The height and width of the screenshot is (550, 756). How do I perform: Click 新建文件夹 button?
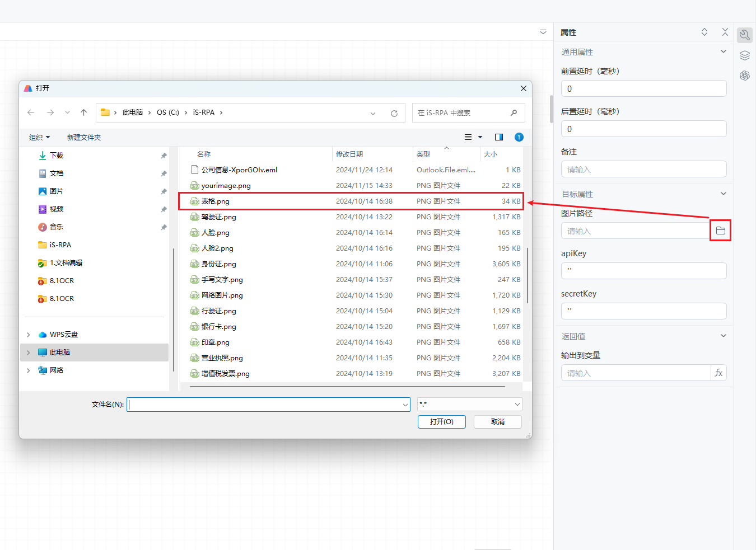[84, 137]
